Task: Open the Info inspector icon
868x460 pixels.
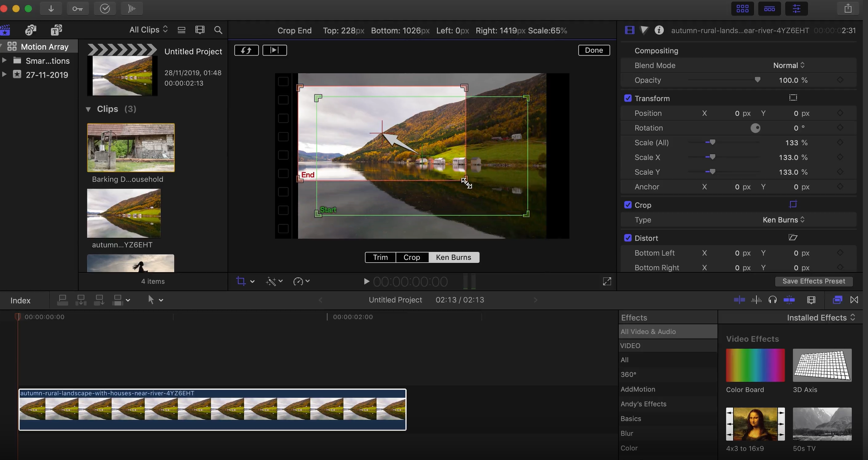Action: pyautogui.click(x=659, y=30)
